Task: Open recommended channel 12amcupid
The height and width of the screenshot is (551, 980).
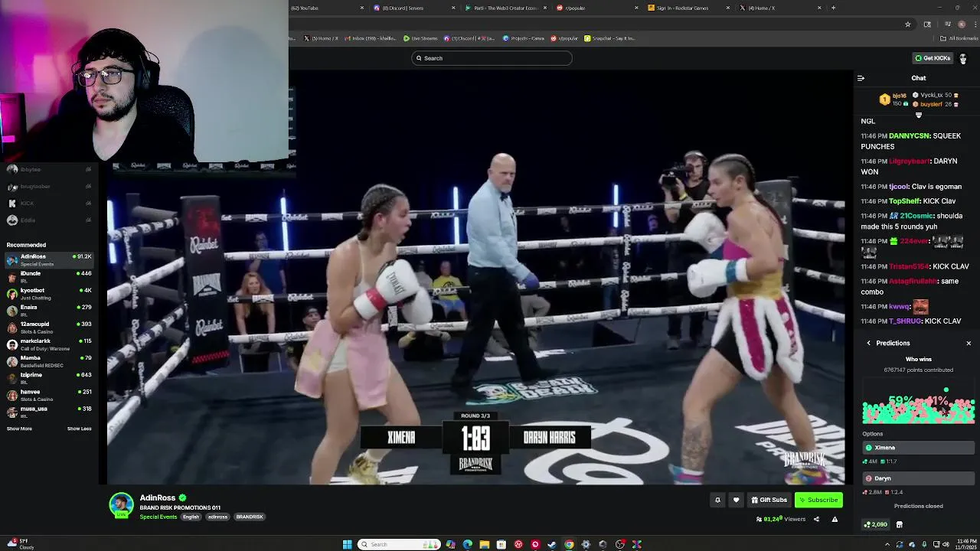Action: [x=49, y=328]
